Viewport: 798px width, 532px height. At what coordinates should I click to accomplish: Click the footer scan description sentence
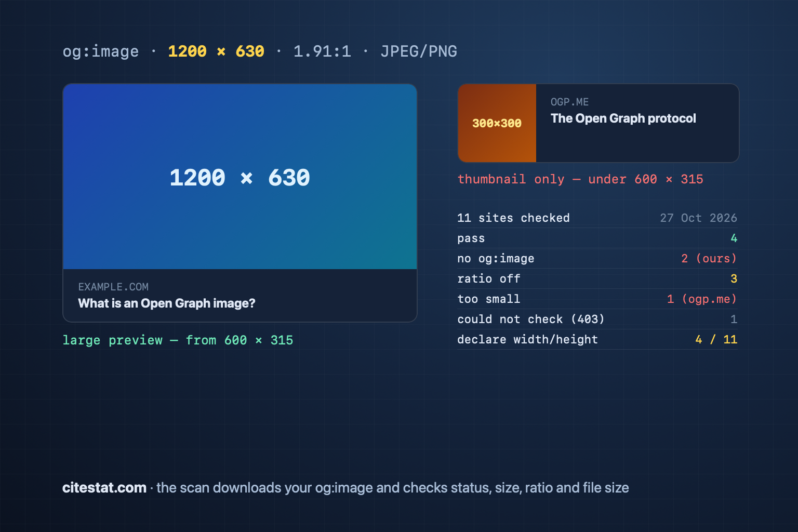pyautogui.click(x=393, y=488)
